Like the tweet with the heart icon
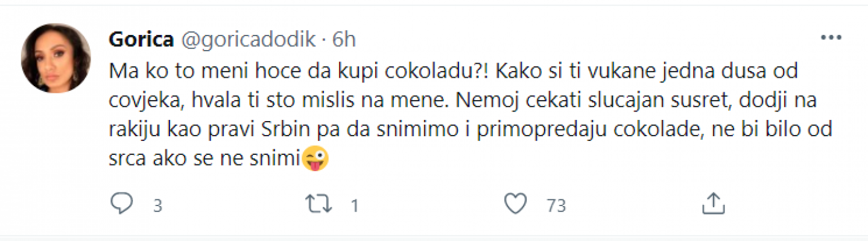Screen dimensions: 868x241 pos(515,204)
